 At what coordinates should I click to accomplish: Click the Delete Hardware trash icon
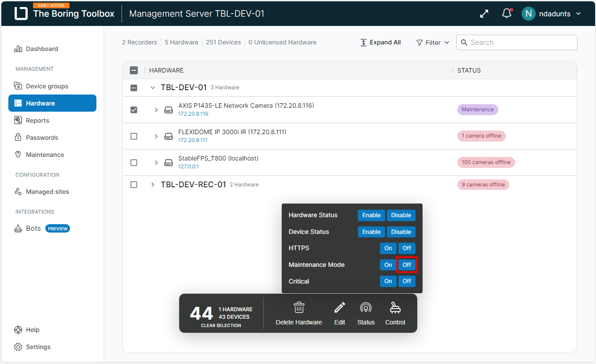tap(299, 308)
